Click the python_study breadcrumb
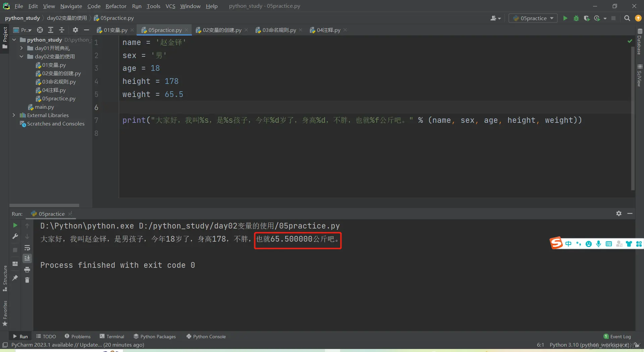The image size is (644, 352). 22,18
